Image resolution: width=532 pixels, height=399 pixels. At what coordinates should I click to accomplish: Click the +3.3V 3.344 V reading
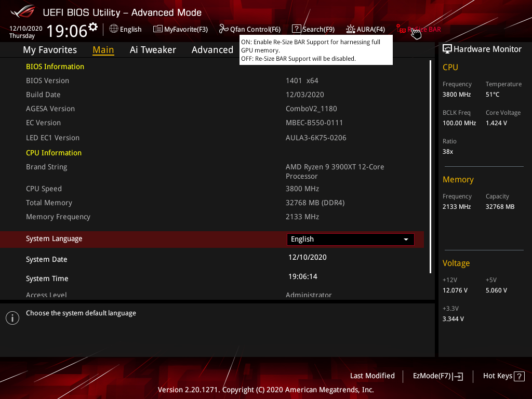point(453,319)
